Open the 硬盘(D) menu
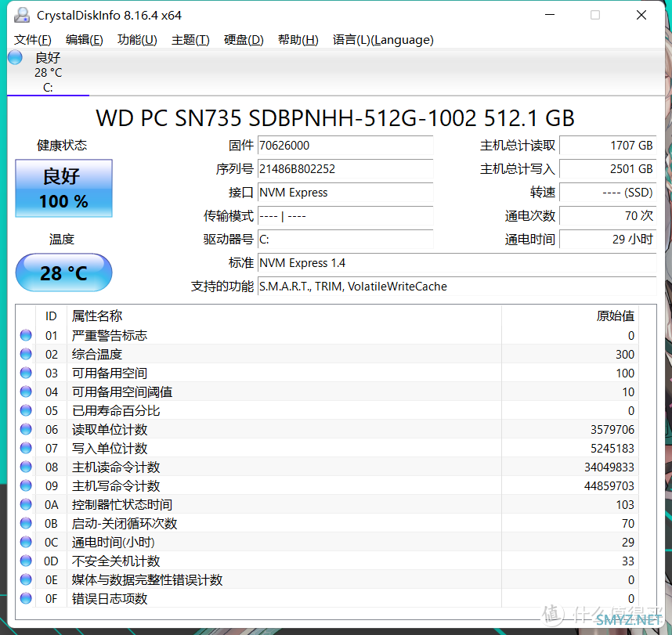The image size is (672, 635). [x=244, y=40]
